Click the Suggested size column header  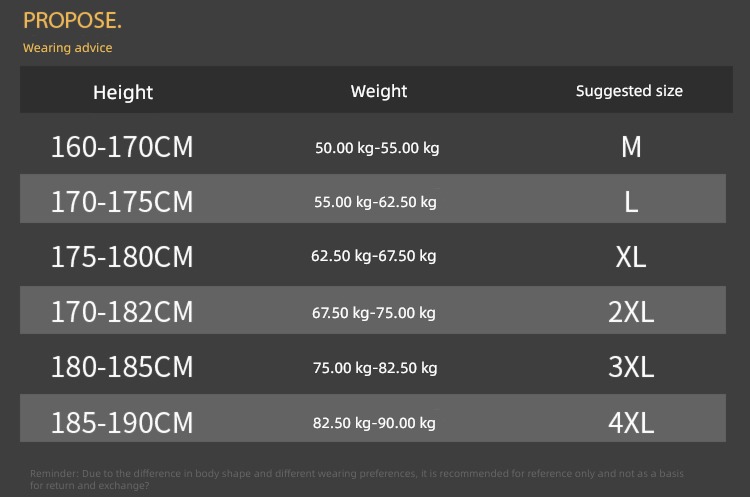[629, 90]
